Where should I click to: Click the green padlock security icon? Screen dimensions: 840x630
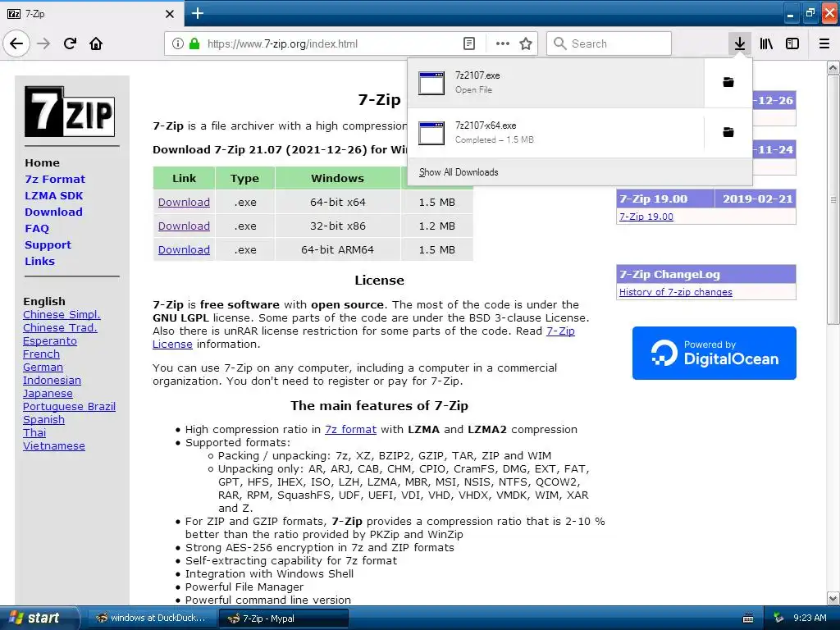(194, 43)
